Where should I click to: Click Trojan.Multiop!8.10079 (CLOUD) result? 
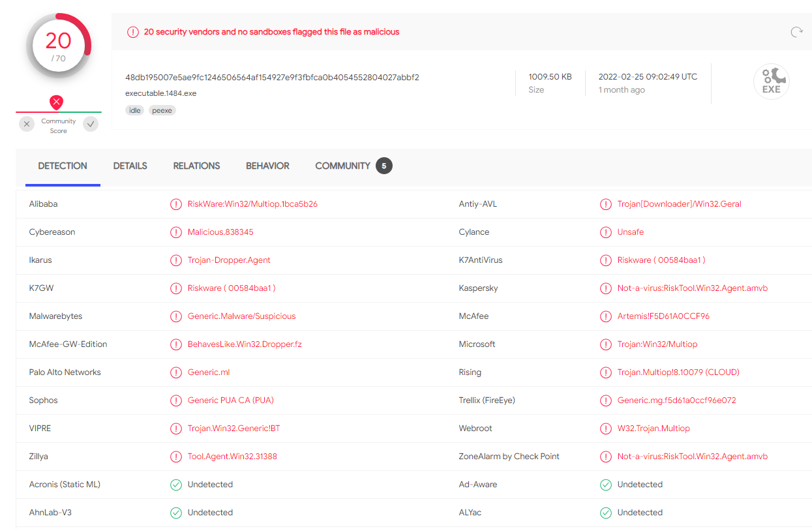[x=678, y=372]
